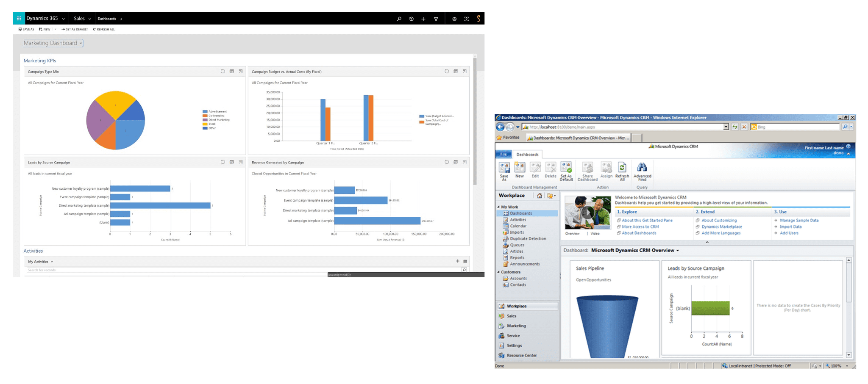
Task: Click REFRESH ALL command in Dynamics 365
Action: click(x=104, y=29)
